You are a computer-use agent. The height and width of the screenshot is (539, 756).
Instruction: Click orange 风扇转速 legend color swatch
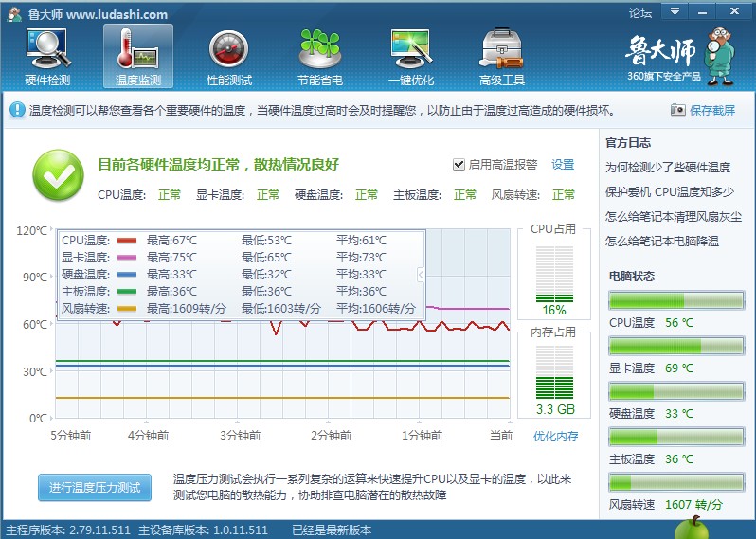coord(127,309)
